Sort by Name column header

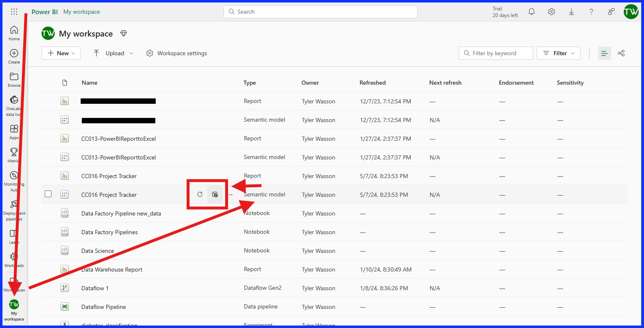pyautogui.click(x=90, y=83)
